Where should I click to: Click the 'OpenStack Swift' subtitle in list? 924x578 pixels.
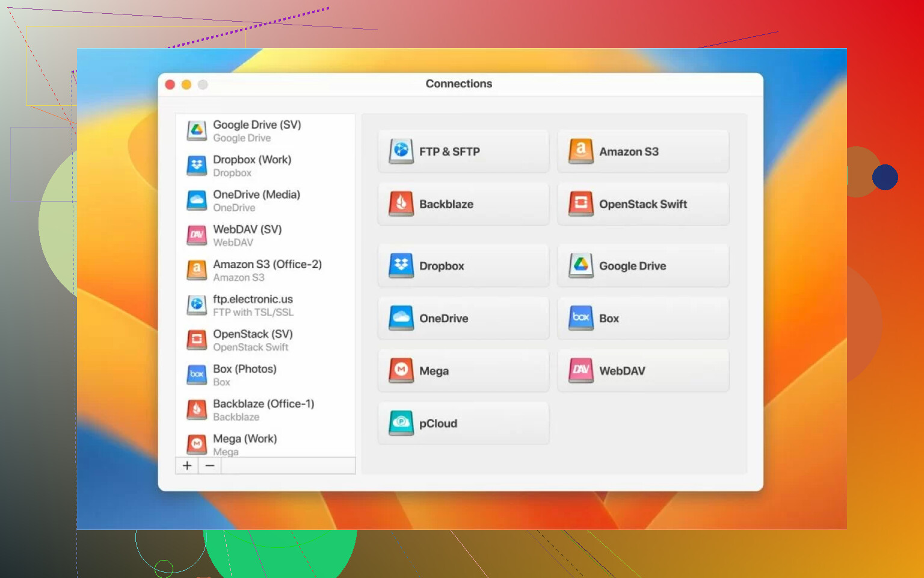point(251,347)
